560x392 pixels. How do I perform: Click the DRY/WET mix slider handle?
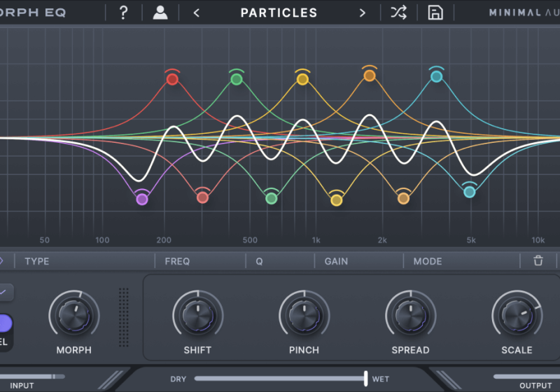pos(365,379)
